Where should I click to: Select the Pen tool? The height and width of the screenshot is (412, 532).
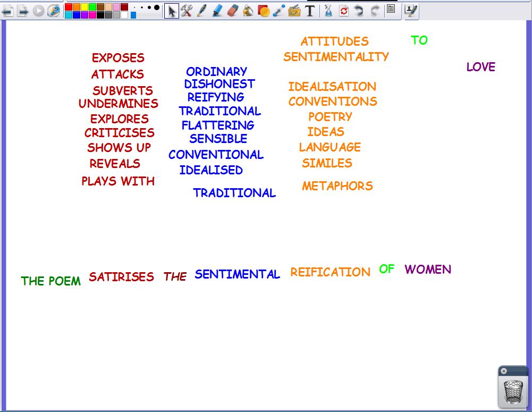[202, 11]
